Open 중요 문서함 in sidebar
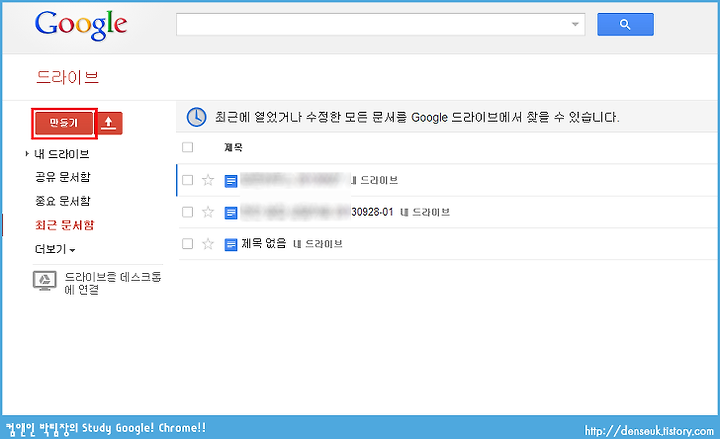 coord(63,201)
